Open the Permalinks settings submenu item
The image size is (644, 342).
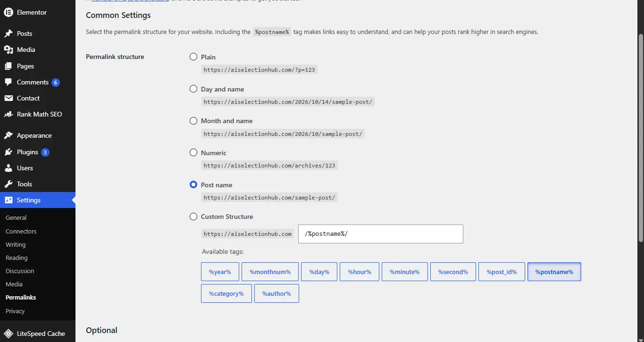point(21,297)
